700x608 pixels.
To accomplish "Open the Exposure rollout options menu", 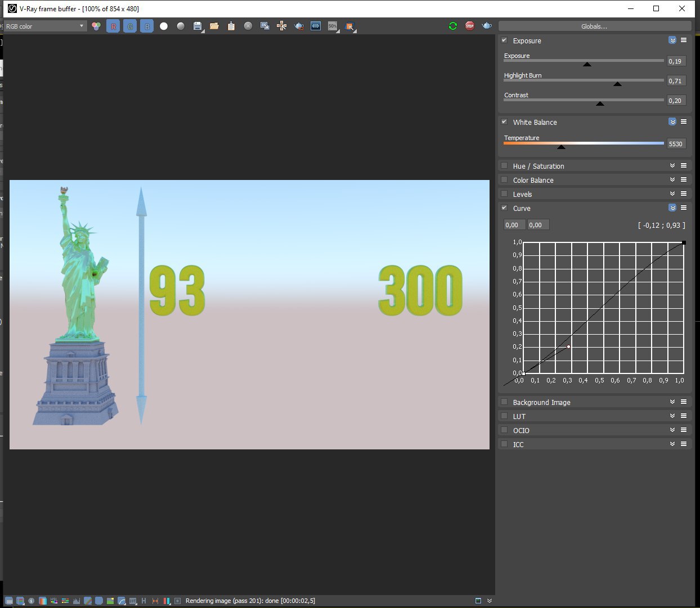I will click(684, 40).
